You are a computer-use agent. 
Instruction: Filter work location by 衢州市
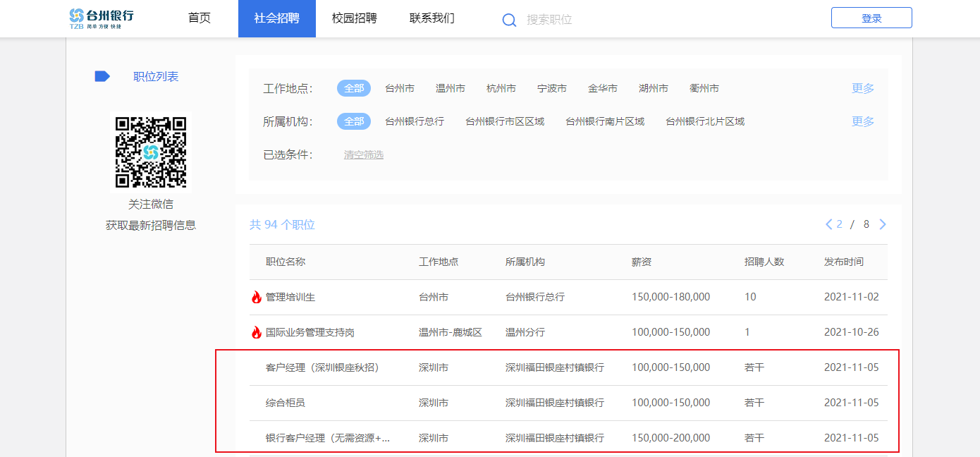tap(704, 88)
